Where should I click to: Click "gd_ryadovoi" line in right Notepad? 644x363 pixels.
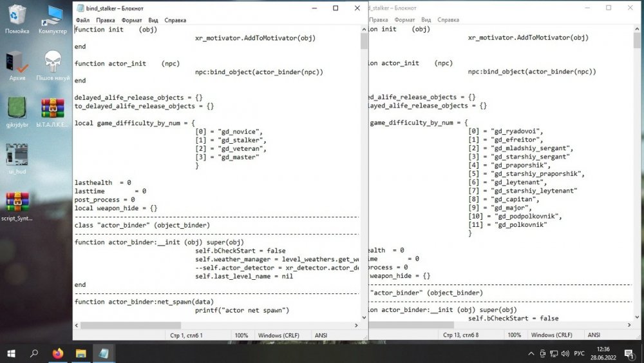[506, 131]
